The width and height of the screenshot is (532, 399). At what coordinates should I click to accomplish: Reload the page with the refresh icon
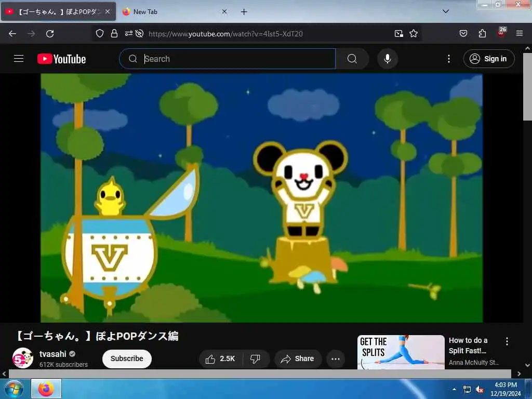pos(50,34)
